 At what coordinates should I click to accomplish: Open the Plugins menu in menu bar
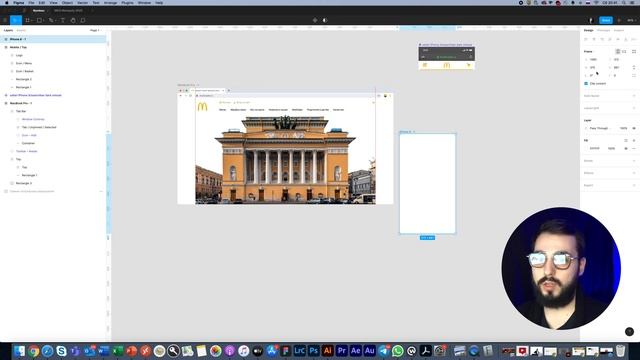(127, 2)
